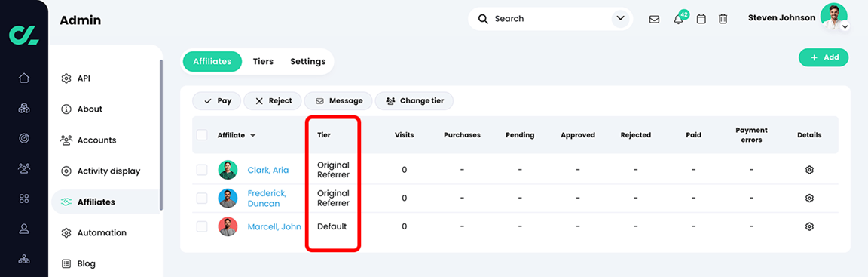This screenshot has height=277, width=868.
Task: Open the Home icon in left rail
Action: [x=24, y=78]
